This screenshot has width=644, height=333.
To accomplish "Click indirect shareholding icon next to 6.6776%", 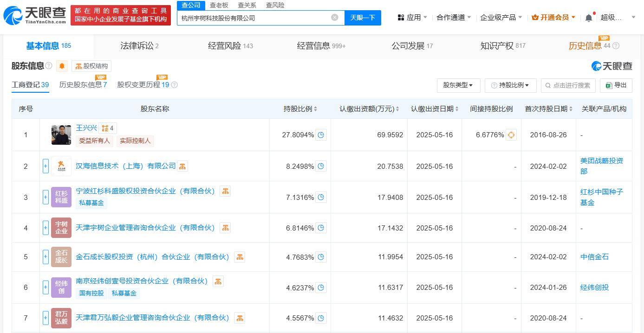I will click(x=511, y=134).
